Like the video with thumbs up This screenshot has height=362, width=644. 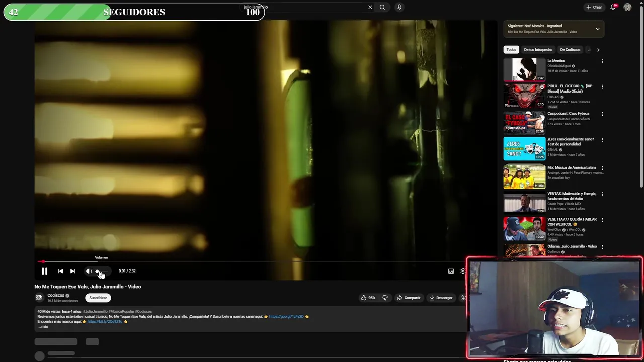pos(368,298)
